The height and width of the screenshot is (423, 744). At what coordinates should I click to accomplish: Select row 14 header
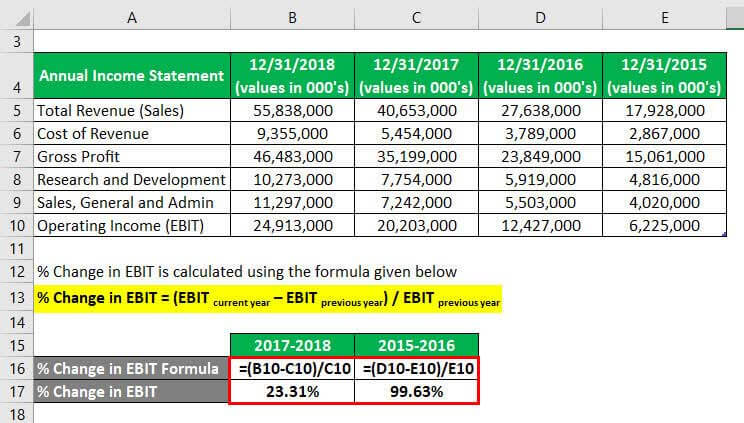tap(17, 323)
